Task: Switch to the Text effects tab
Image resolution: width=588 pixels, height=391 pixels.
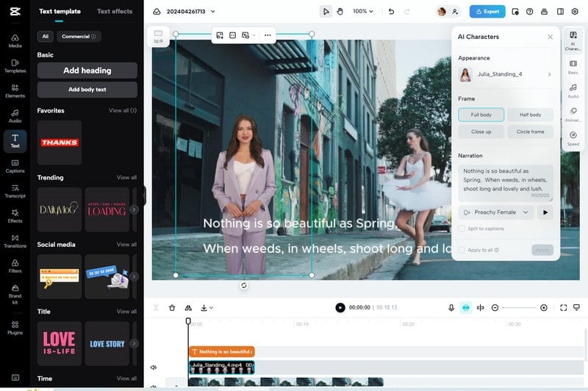Action: tap(115, 12)
